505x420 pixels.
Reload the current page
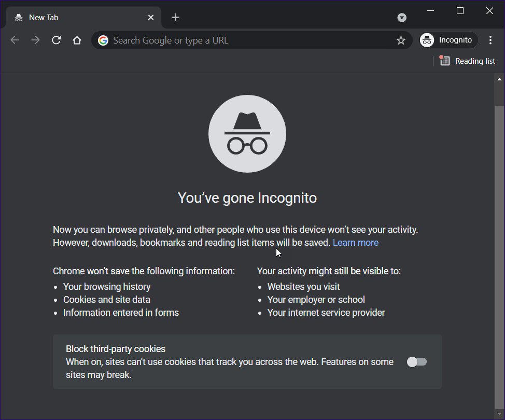tap(56, 40)
